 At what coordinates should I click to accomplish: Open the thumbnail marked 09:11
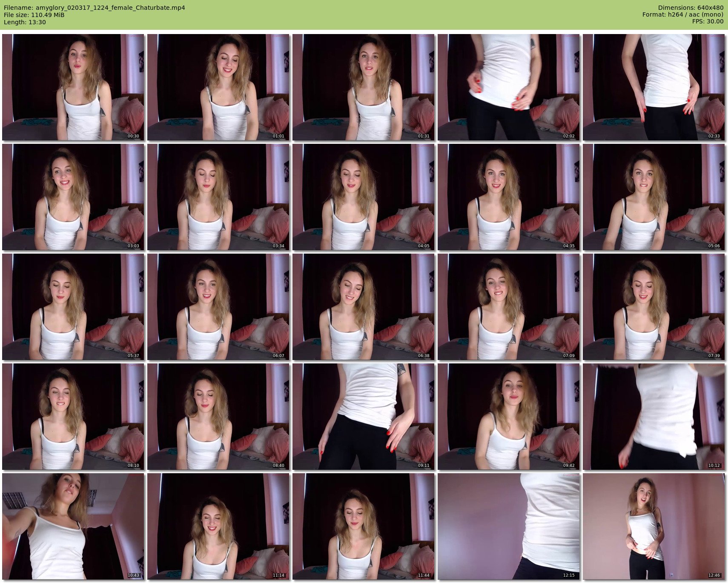click(364, 417)
